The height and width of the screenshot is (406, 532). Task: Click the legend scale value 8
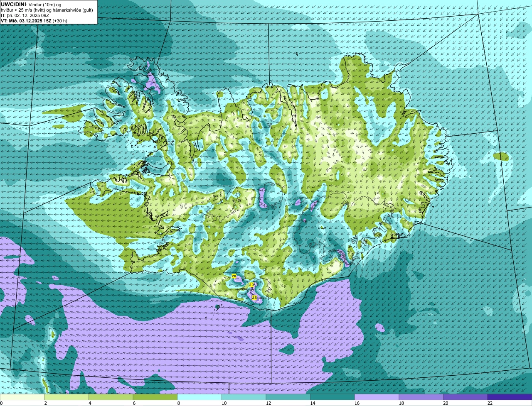coord(178,403)
